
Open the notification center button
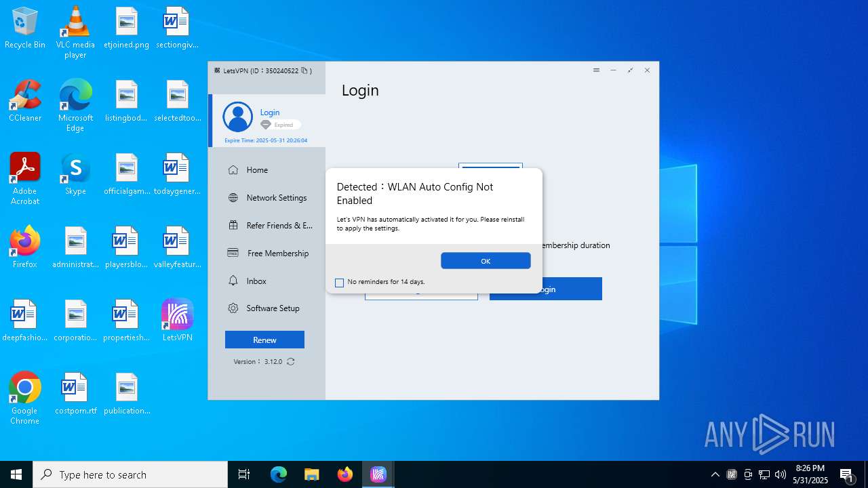click(847, 474)
